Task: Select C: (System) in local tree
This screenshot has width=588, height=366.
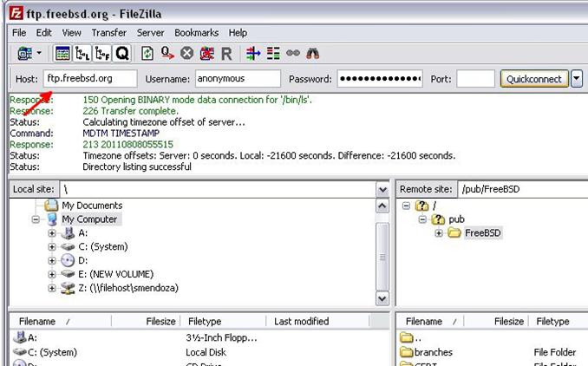Action: 102,247
